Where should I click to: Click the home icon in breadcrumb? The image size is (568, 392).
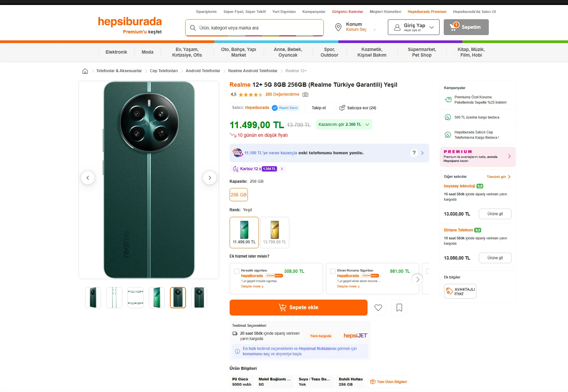[x=85, y=71]
